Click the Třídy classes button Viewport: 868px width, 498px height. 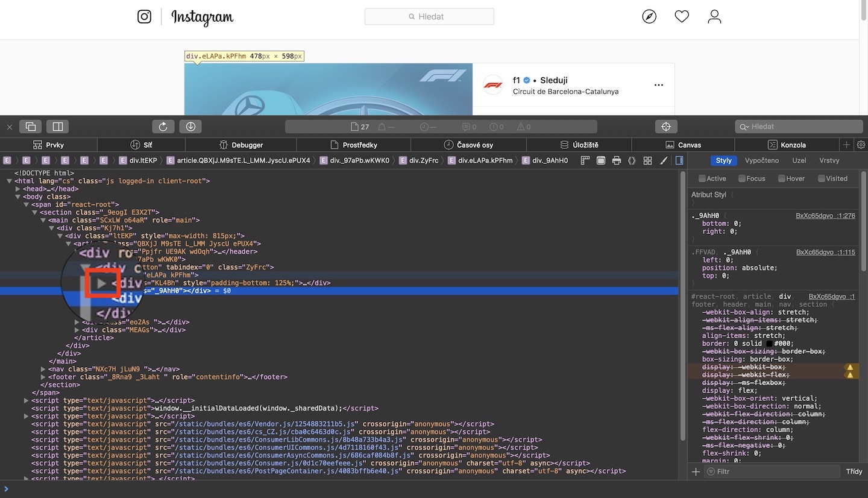854,471
